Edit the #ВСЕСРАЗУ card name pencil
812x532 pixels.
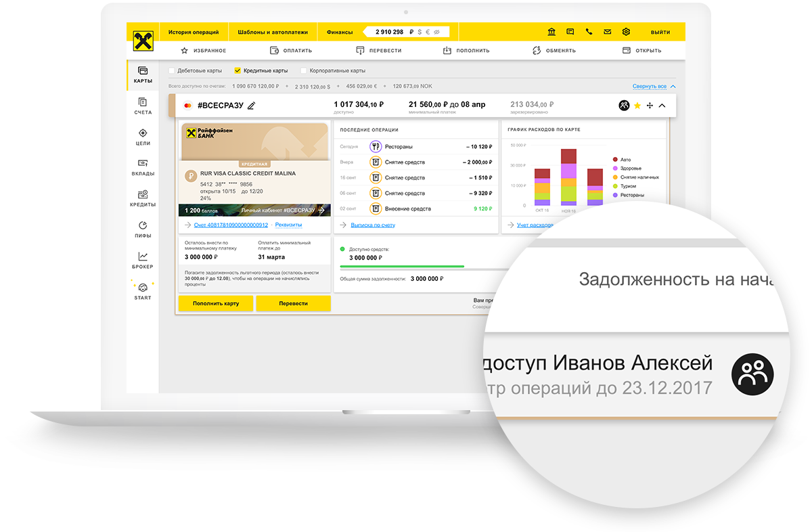click(252, 106)
